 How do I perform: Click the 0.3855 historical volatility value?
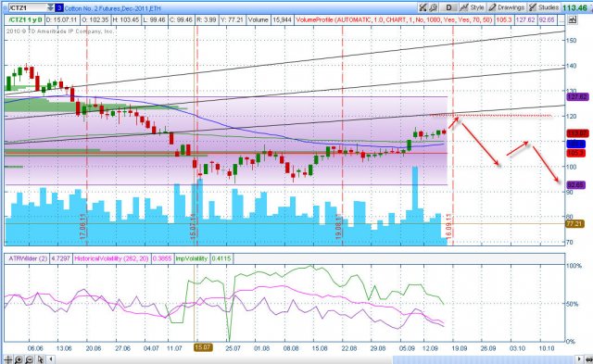click(x=162, y=258)
